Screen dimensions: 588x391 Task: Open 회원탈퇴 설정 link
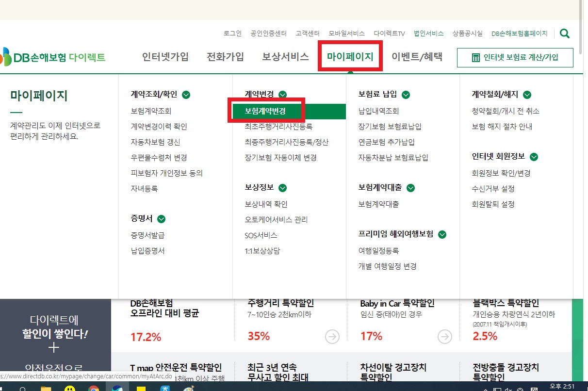pos(493,204)
